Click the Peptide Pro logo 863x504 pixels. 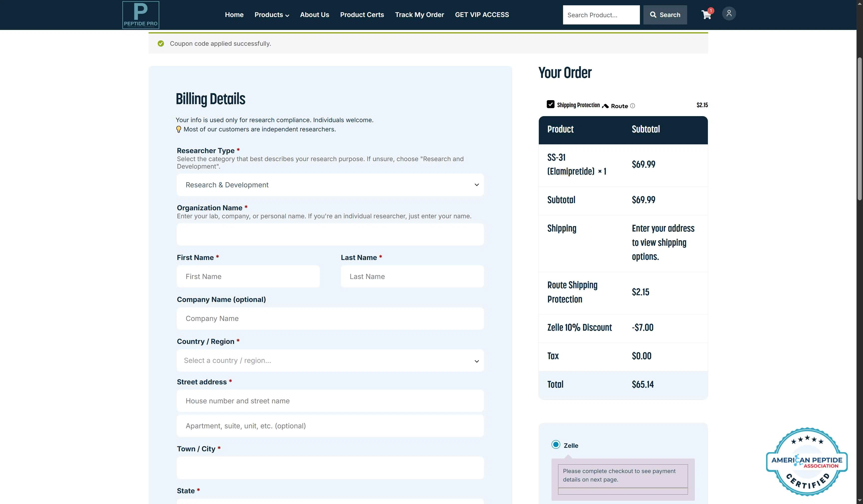(140, 15)
